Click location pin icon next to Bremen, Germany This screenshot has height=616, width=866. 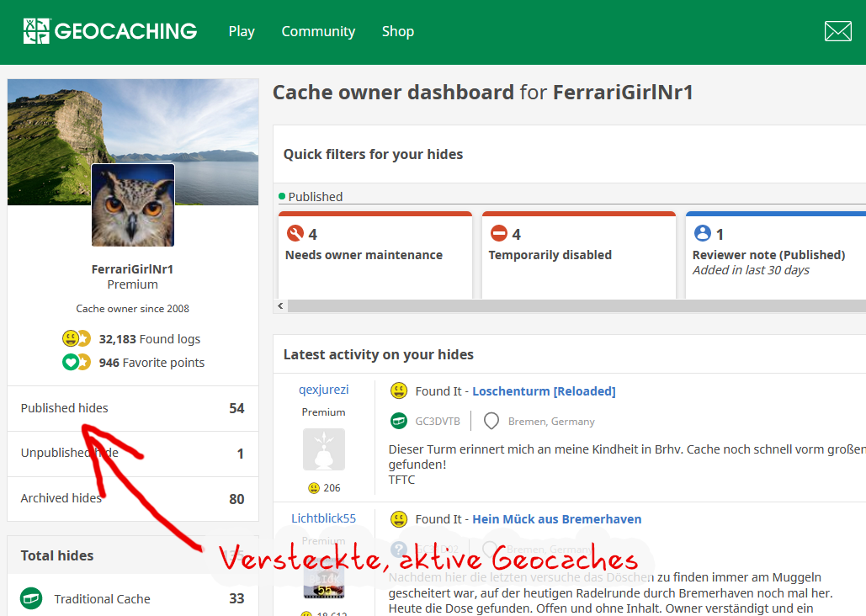[x=491, y=421]
